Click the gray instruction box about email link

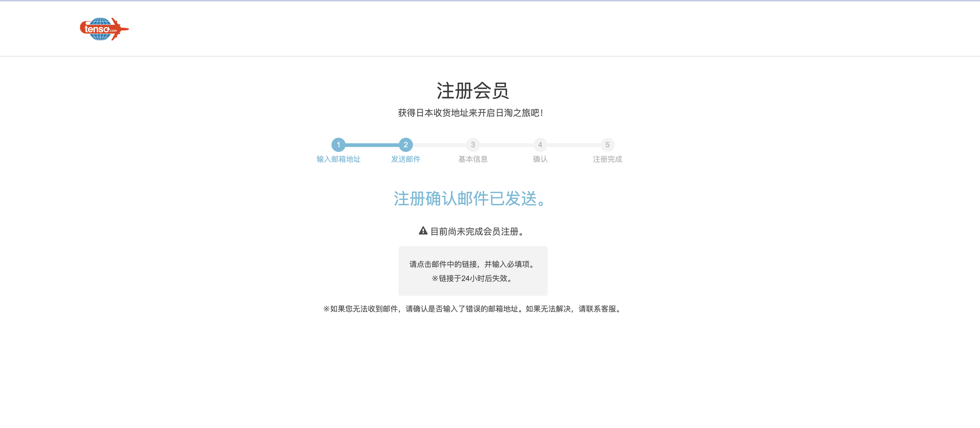(472, 264)
